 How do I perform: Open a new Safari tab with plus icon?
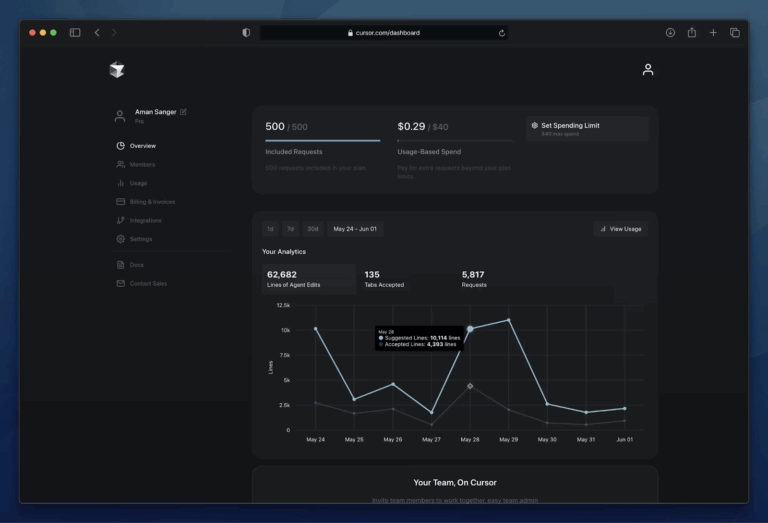click(x=713, y=33)
